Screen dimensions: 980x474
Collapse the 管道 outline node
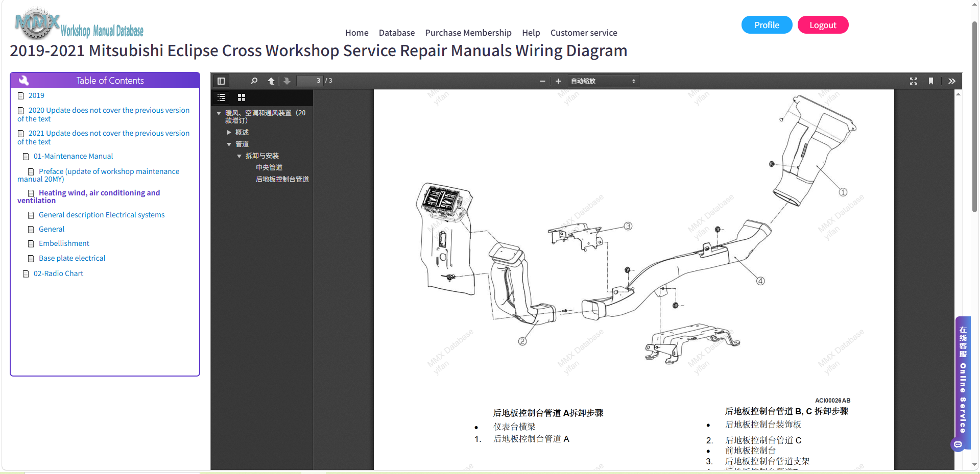tap(229, 144)
